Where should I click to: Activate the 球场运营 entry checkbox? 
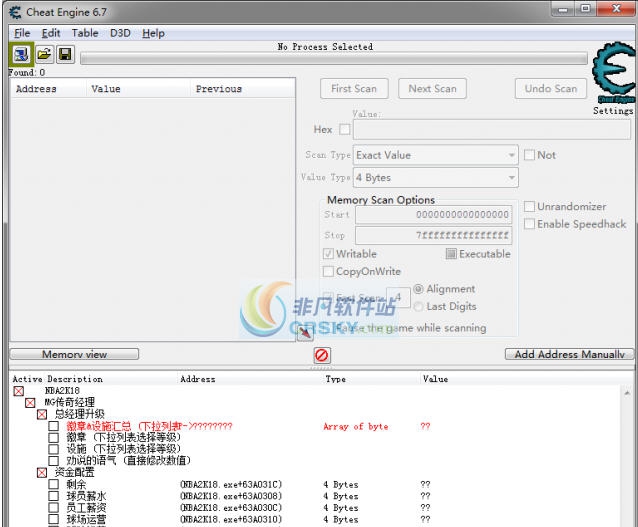(x=53, y=519)
